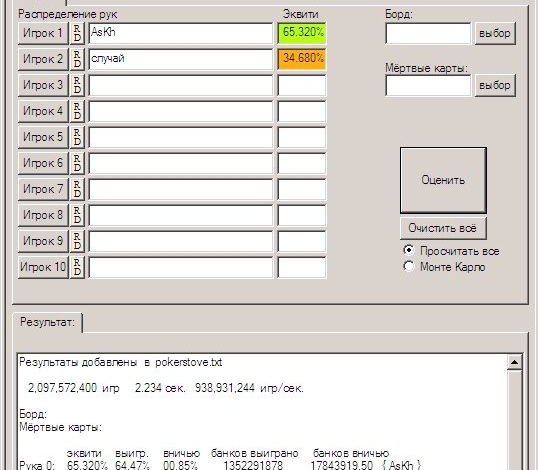
Task: Click the Игрок 9 button
Action: (43, 241)
